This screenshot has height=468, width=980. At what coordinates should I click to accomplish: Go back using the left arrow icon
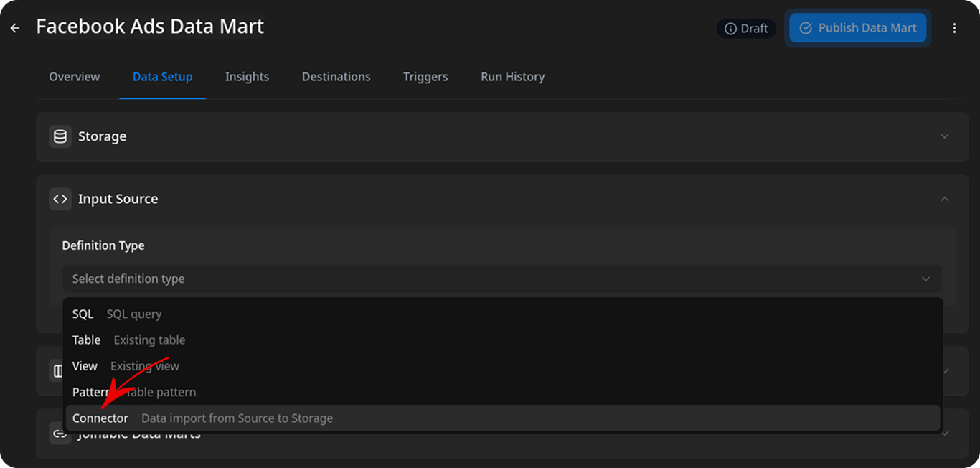point(15,28)
